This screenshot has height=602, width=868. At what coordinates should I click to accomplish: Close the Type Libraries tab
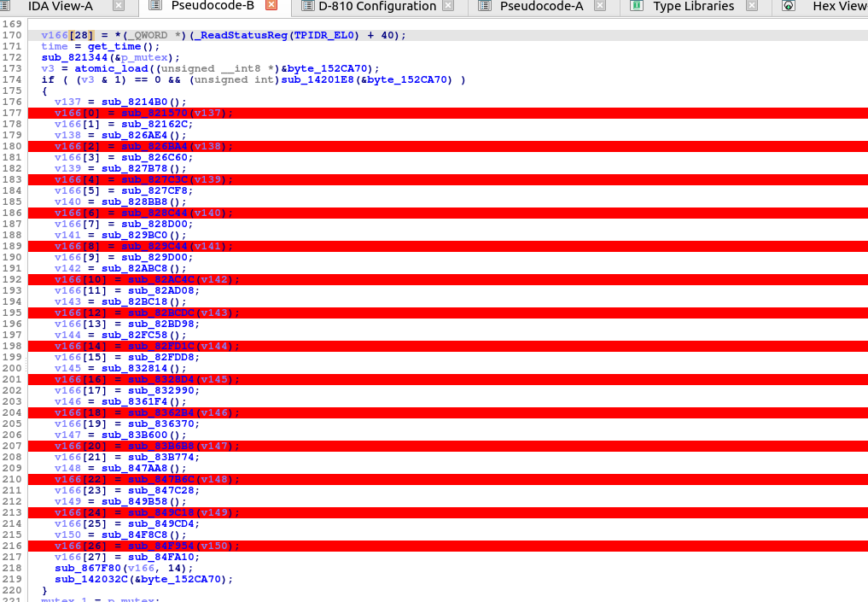(752, 6)
